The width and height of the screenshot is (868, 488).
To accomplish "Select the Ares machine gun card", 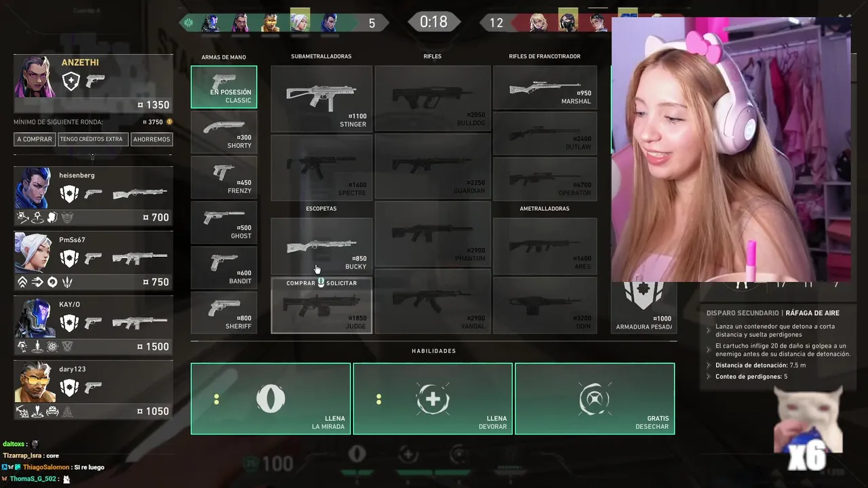I will pos(545,246).
